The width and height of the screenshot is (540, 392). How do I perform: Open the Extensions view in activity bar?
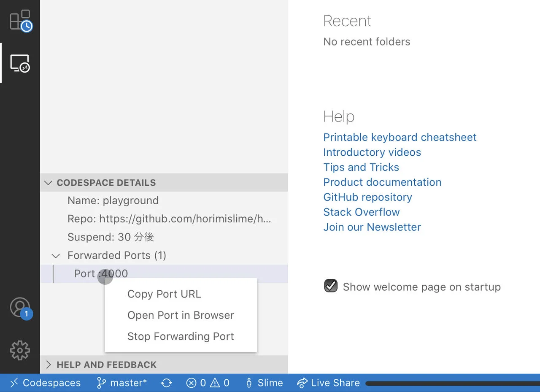[x=20, y=21]
